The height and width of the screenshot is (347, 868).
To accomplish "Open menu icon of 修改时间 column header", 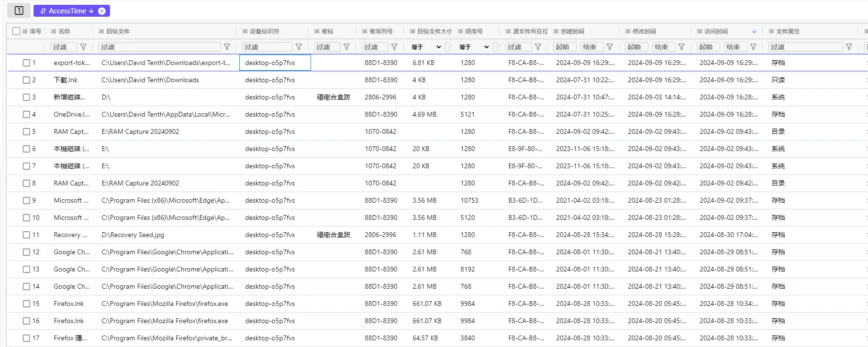I will tap(628, 32).
